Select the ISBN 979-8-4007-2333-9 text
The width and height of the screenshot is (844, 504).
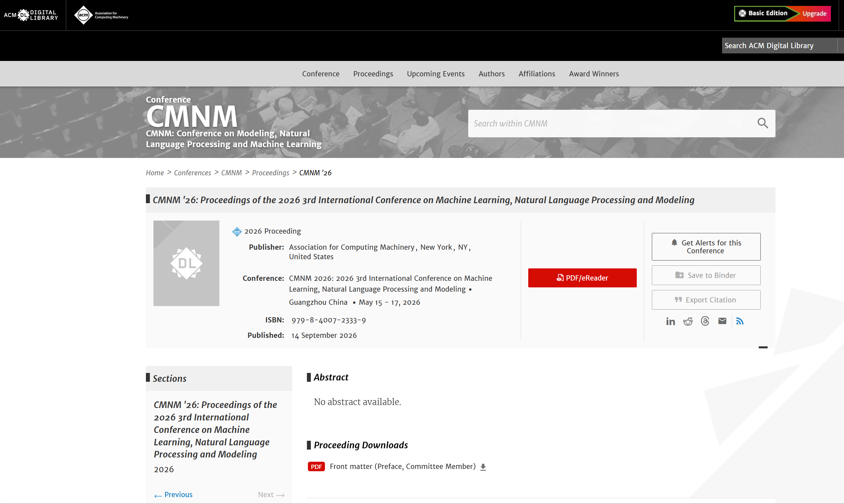tap(328, 320)
